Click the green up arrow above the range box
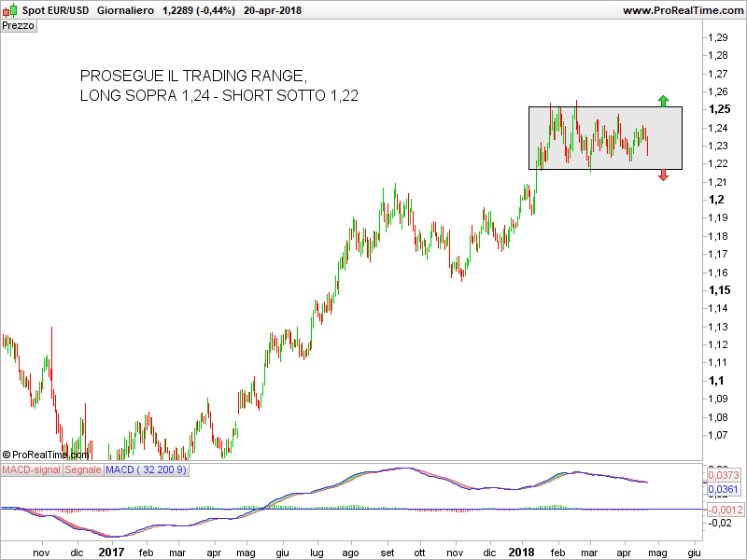The image size is (747, 560). tap(663, 100)
